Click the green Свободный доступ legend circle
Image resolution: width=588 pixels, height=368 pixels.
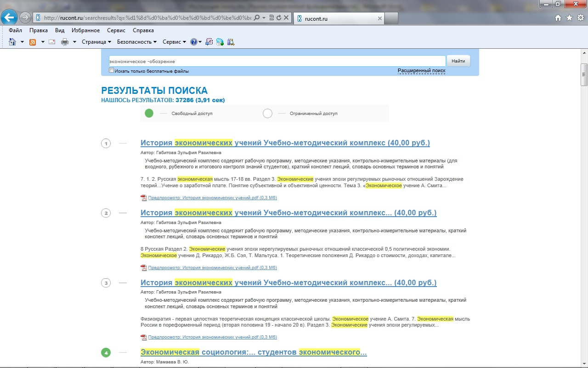tap(149, 113)
